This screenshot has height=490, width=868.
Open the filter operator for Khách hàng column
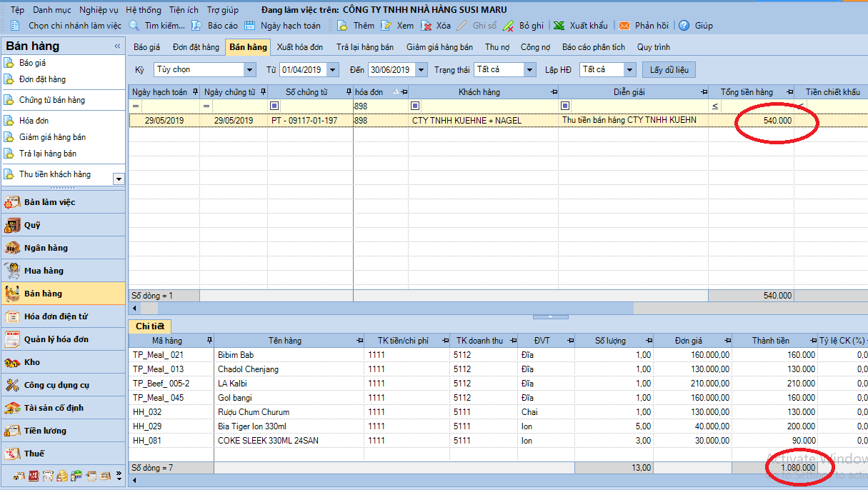pos(414,106)
